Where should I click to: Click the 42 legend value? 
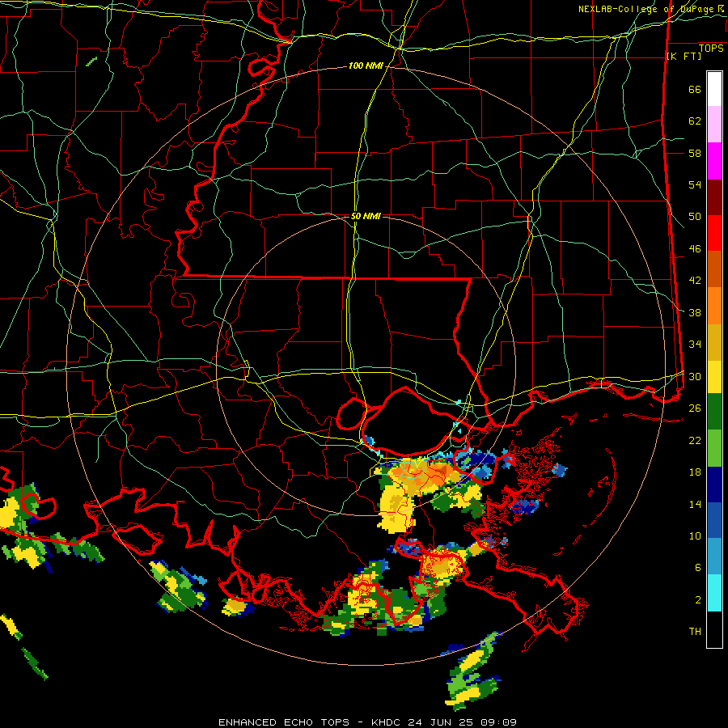click(x=695, y=281)
